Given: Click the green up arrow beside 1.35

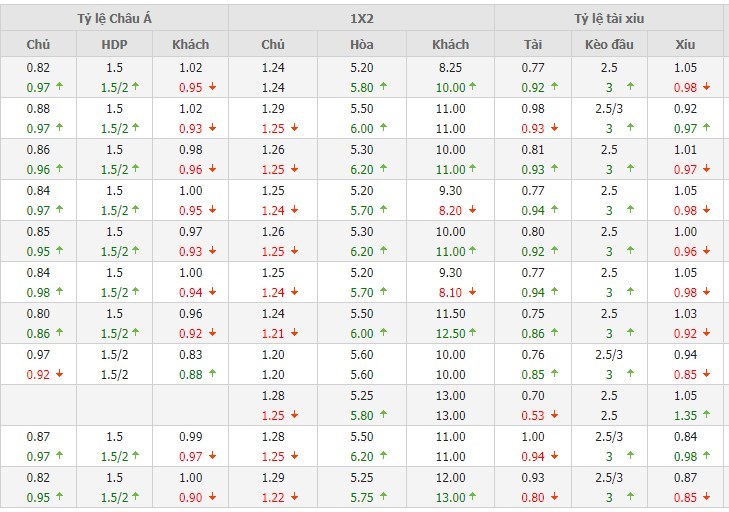Looking at the screenshot, I should coord(709,415).
